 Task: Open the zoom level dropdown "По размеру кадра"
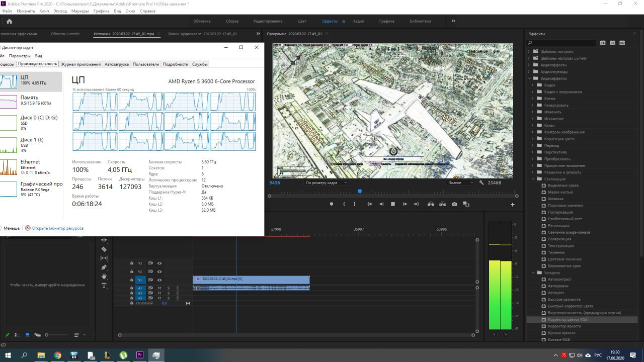(326, 183)
